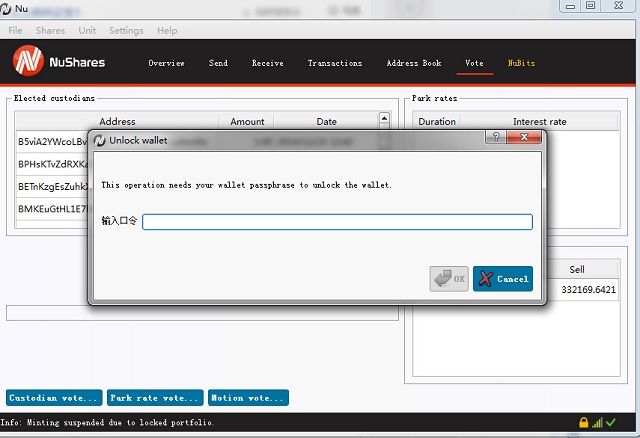Click the custodians list scroll up arrow
This screenshot has width=640, height=438.
pyautogui.click(x=384, y=118)
